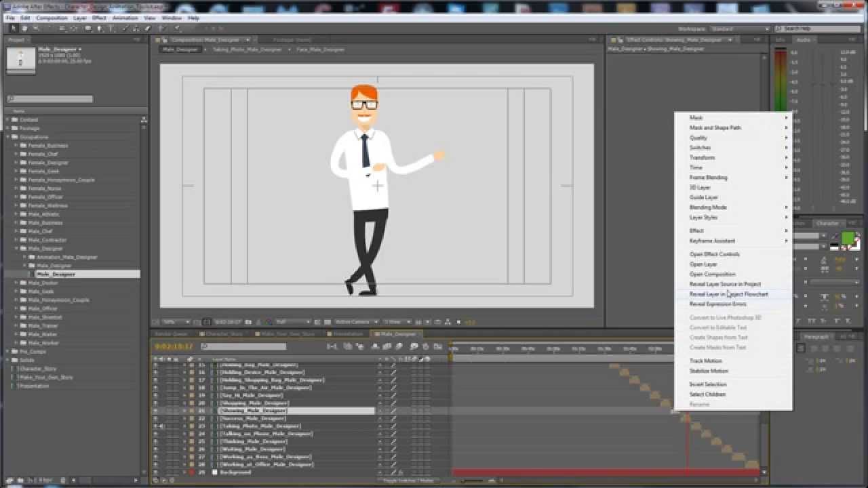
Task: Open the Active Camera dropdown
Action: click(x=356, y=322)
